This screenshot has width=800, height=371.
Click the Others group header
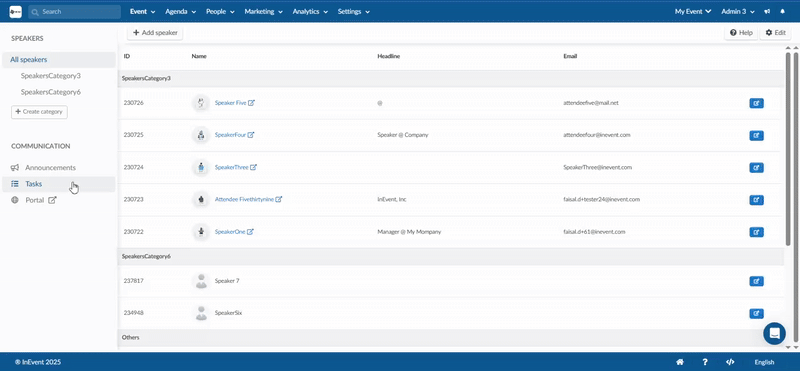click(x=451, y=337)
